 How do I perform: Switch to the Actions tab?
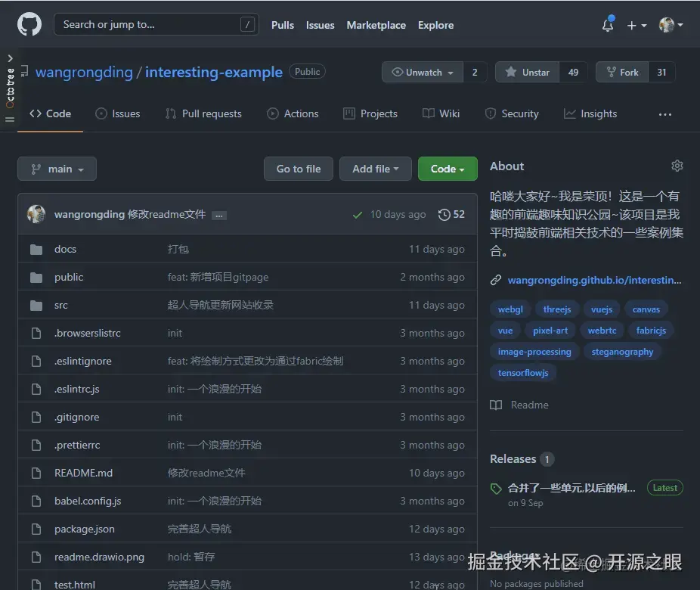(293, 114)
